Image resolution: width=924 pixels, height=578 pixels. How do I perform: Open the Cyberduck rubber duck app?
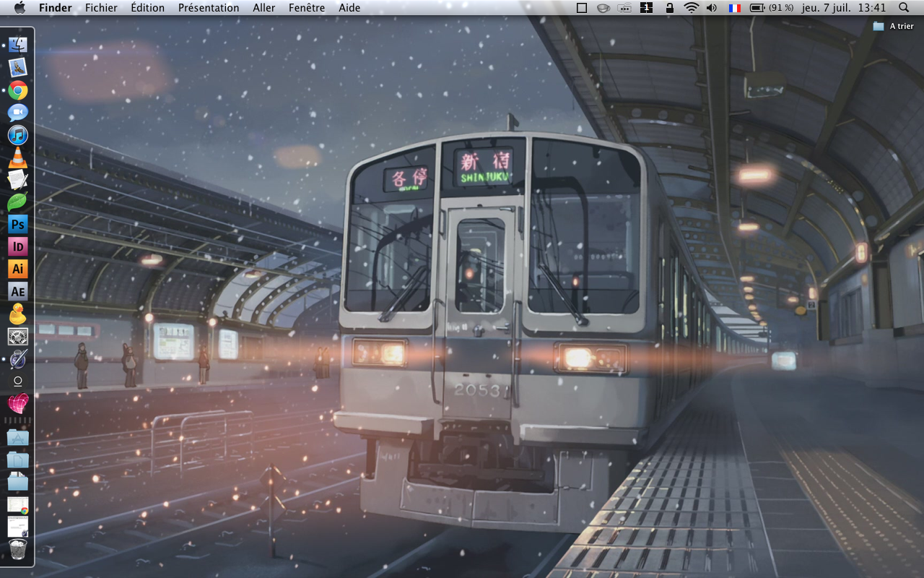tap(17, 314)
